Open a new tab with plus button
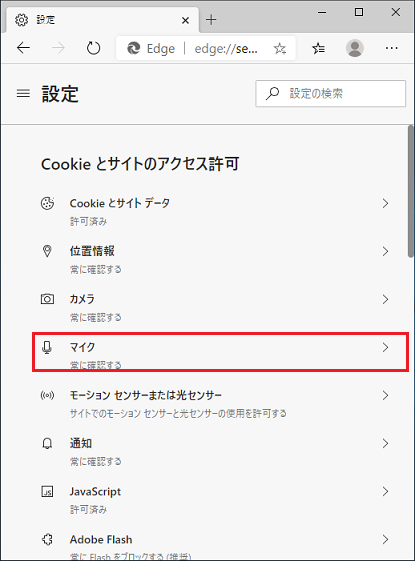 tap(211, 20)
